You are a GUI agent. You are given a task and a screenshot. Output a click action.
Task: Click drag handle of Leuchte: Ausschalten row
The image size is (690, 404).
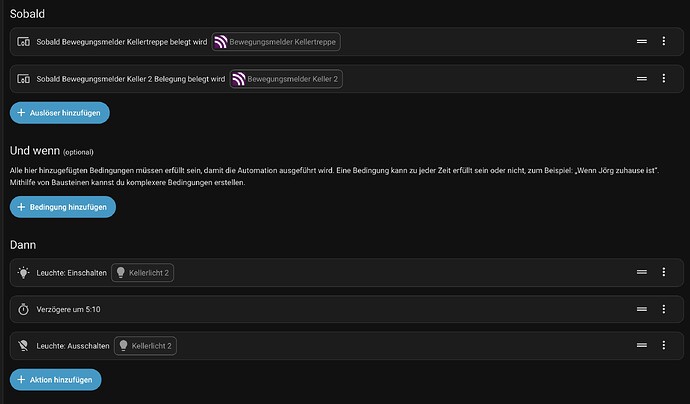click(642, 345)
